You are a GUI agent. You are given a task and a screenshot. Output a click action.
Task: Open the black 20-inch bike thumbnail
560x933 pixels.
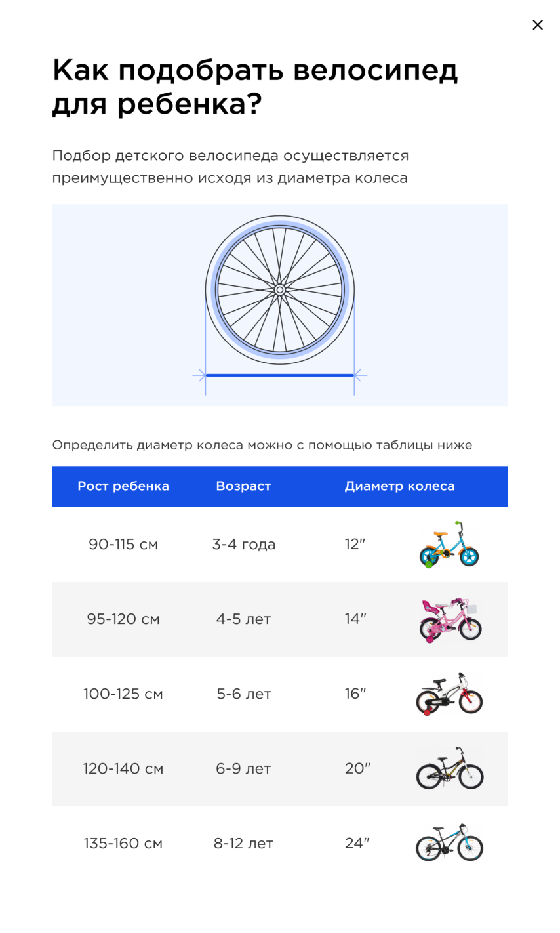tap(450, 768)
